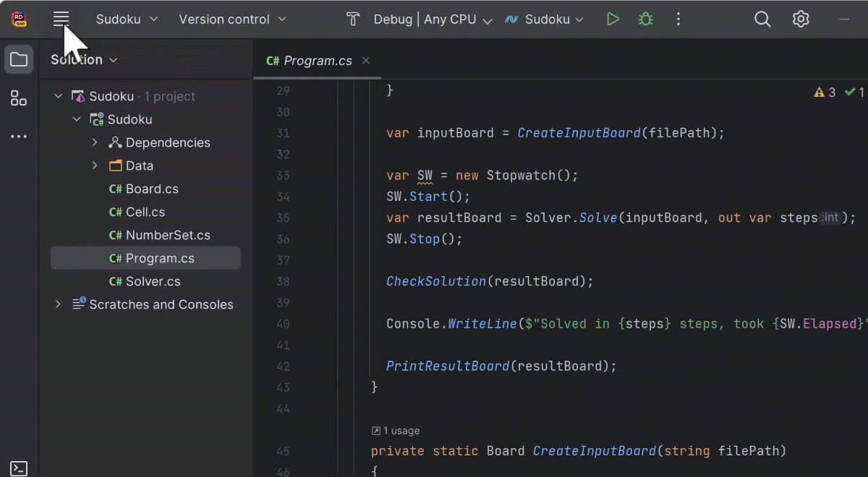Screen dimensions: 868x477
Task: Click the green checkmark inspection indicator
Action: pyautogui.click(x=856, y=92)
